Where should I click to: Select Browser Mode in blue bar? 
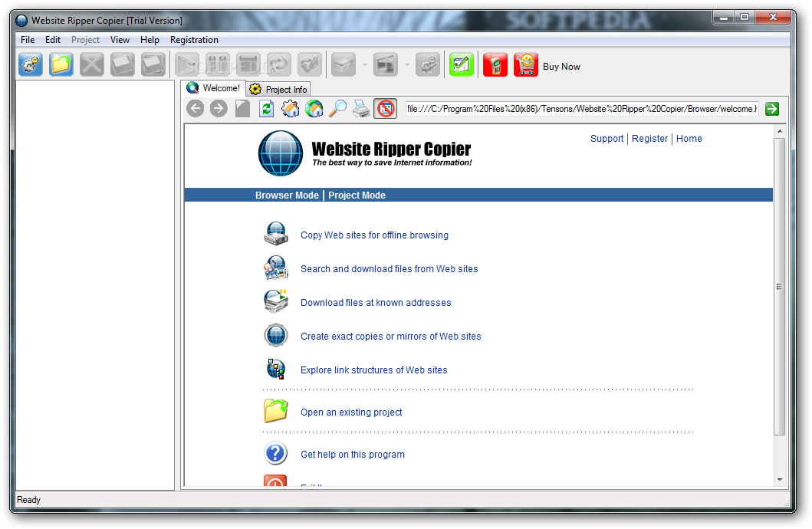287,195
